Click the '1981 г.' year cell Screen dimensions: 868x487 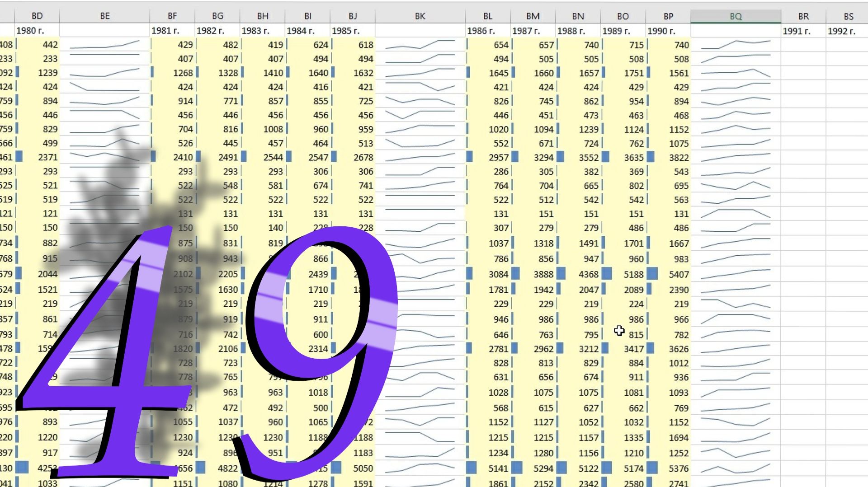172,31
